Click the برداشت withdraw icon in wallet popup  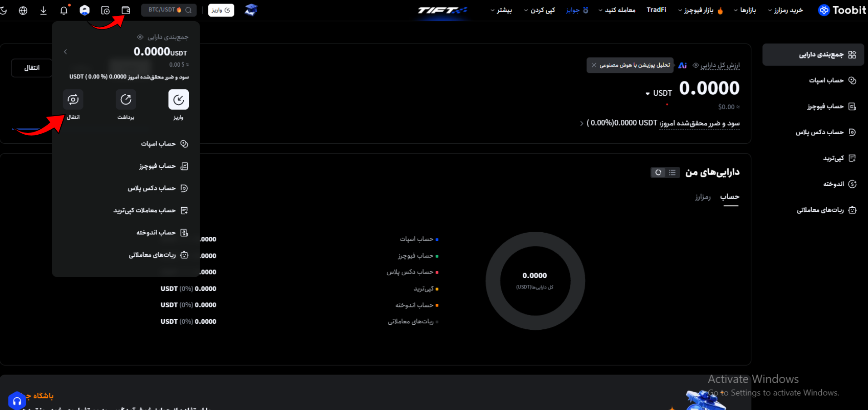click(x=126, y=99)
